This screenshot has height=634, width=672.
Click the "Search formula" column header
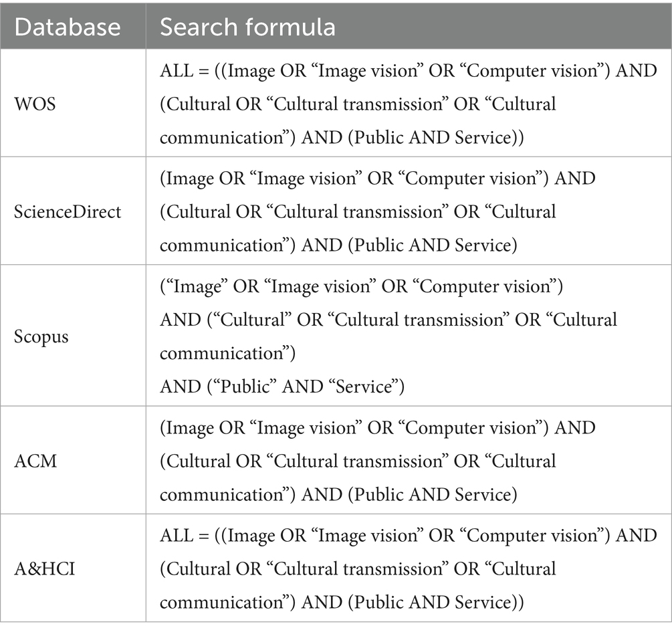click(247, 26)
